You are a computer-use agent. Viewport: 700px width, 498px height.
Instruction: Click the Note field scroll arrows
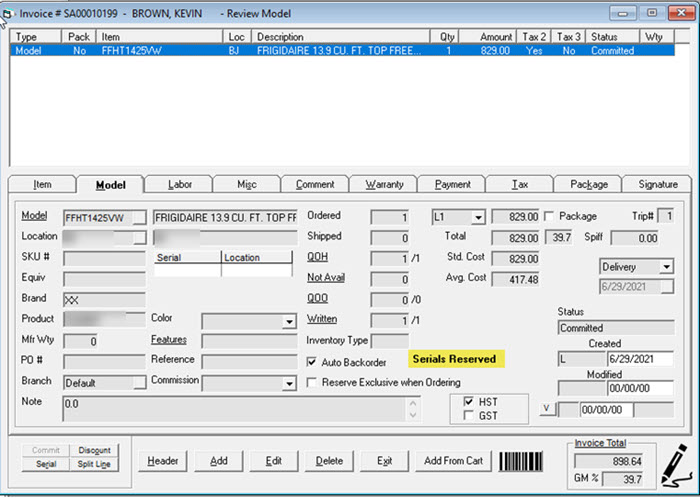pos(413,409)
